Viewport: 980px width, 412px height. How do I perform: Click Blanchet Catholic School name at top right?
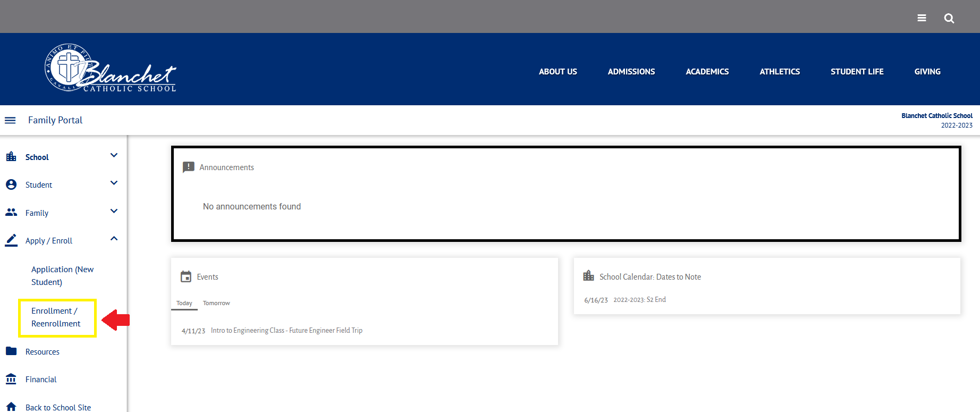click(937, 116)
